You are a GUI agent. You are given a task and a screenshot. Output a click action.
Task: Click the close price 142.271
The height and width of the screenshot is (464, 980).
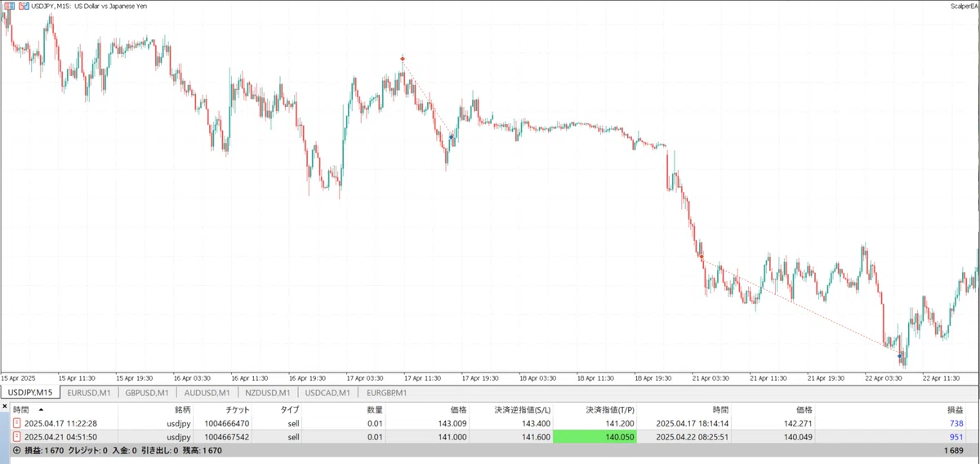pos(798,423)
